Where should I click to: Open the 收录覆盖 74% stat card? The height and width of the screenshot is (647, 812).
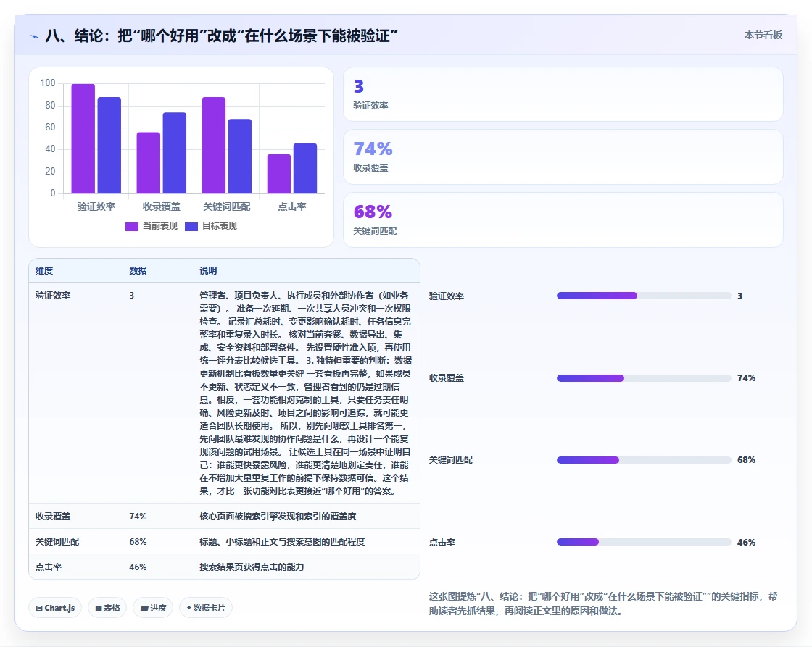(563, 156)
